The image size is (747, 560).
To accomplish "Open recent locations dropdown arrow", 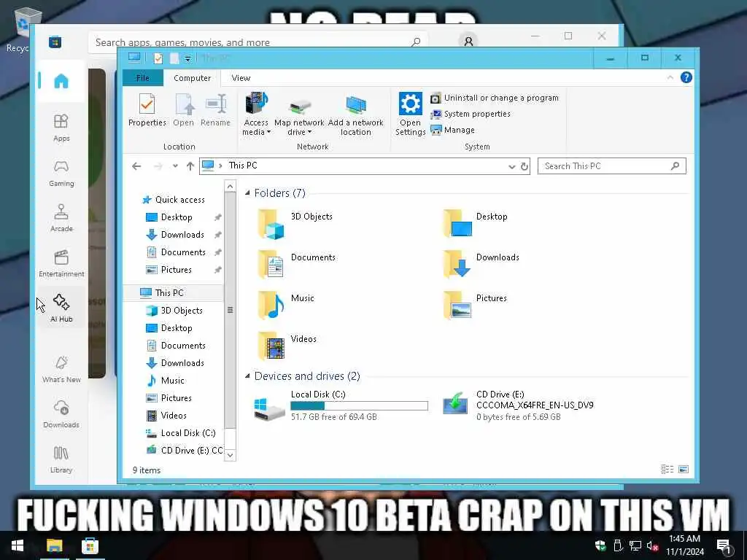I will (175, 166).
